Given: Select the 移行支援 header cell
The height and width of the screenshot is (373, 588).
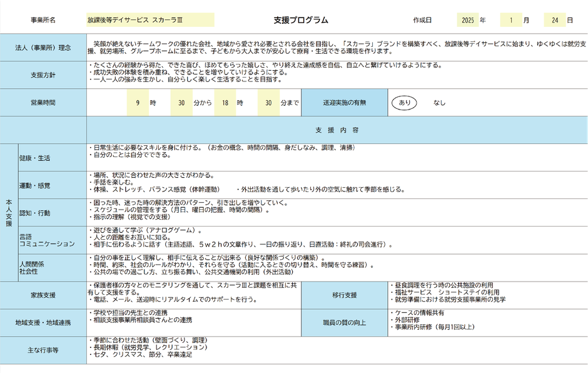Looking at the screenshot, I should pos(344,295).
